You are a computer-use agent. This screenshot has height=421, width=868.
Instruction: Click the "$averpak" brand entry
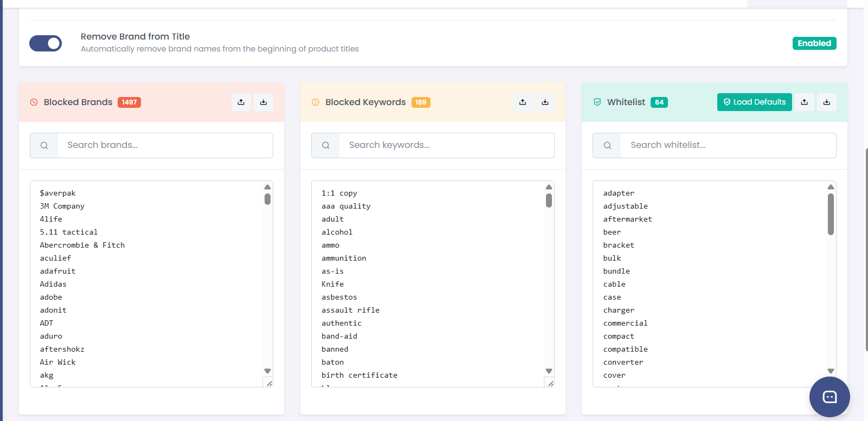57,193
